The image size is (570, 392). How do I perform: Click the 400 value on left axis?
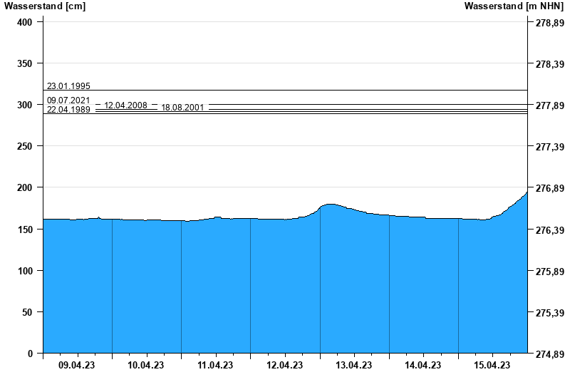tap(25, 22)
